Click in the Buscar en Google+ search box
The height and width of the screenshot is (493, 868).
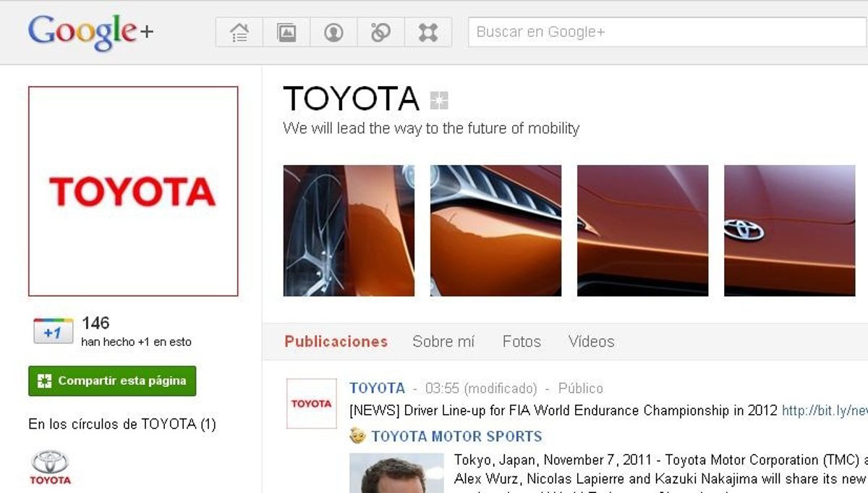665,33
